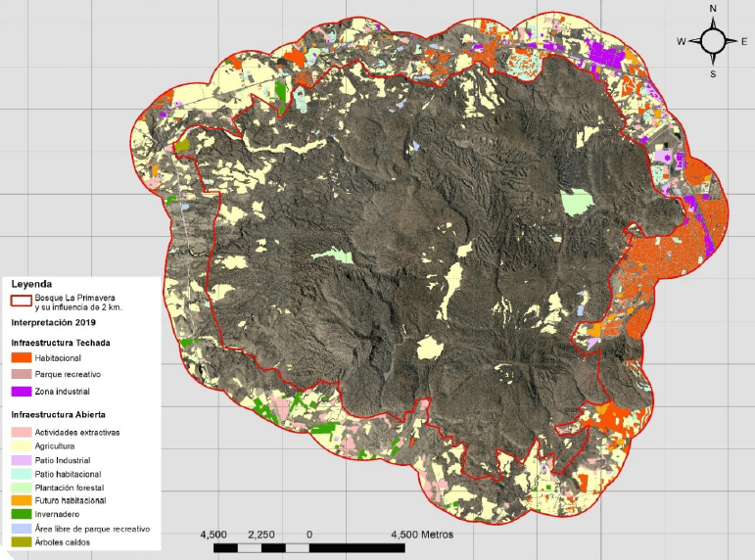The width and height of the screenshot is (755, 560).
Task: Click the Agricultura pale yellow swatch
Action: [20, 445]
